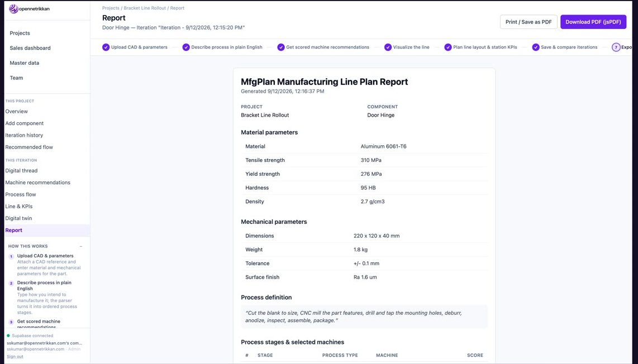This screenshot has height=364, width=638.
Task: Open Line & KPIs
Action: pos(19,206)
